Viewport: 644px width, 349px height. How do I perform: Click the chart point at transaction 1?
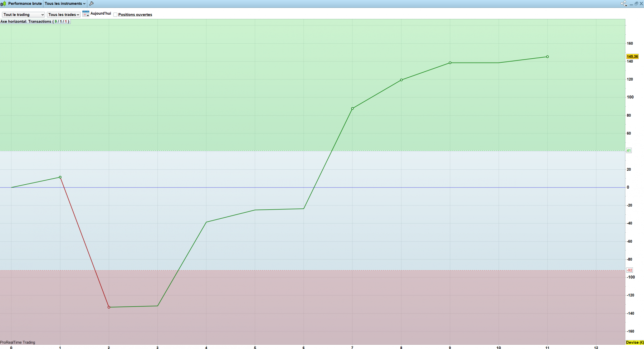60,177
